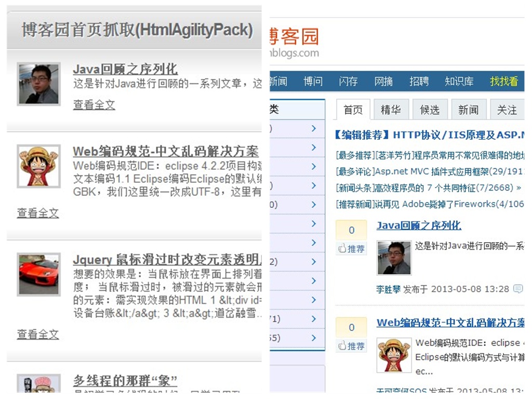The width and height of the screenshot is (532, 399).
Task: Open Java回顾之序列化 title on cnblogs page
Action: [419, 225]
